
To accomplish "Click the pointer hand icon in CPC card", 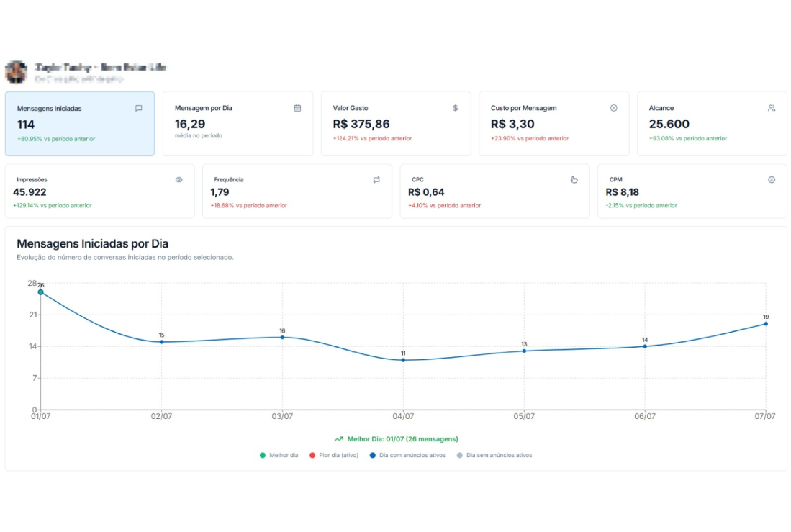I will tap(574, 180).
